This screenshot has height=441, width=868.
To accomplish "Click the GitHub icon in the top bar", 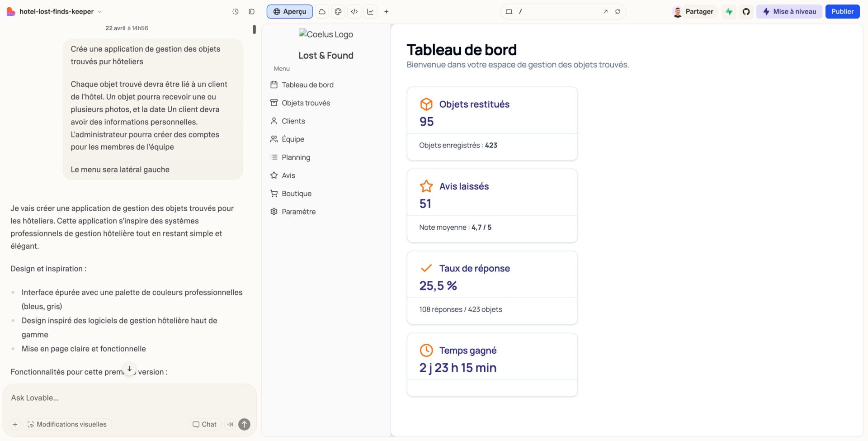I will pos(746,12).
